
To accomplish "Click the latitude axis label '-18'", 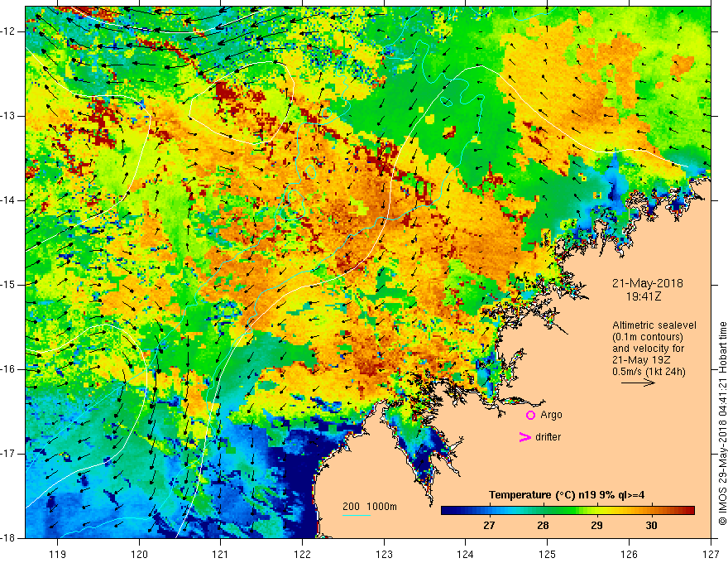I will pyautogui.click(x=8, y=538).
